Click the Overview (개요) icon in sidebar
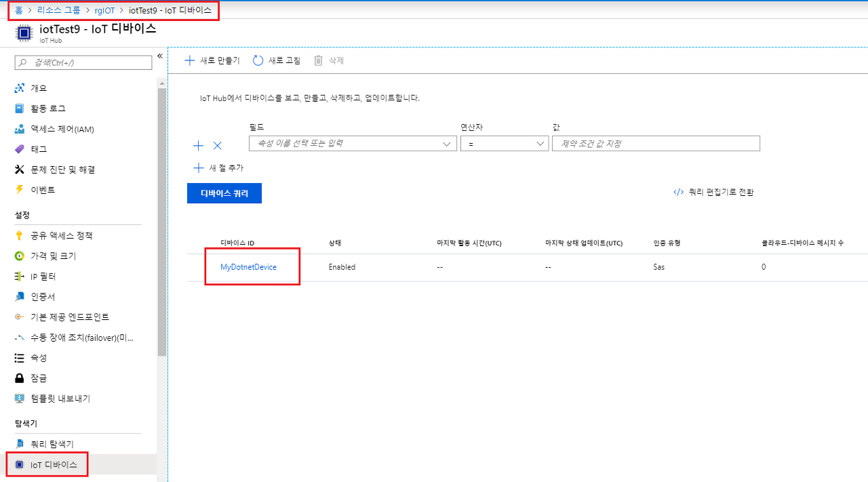Screen dimensions: 868x482 click(x=20, y=88)
